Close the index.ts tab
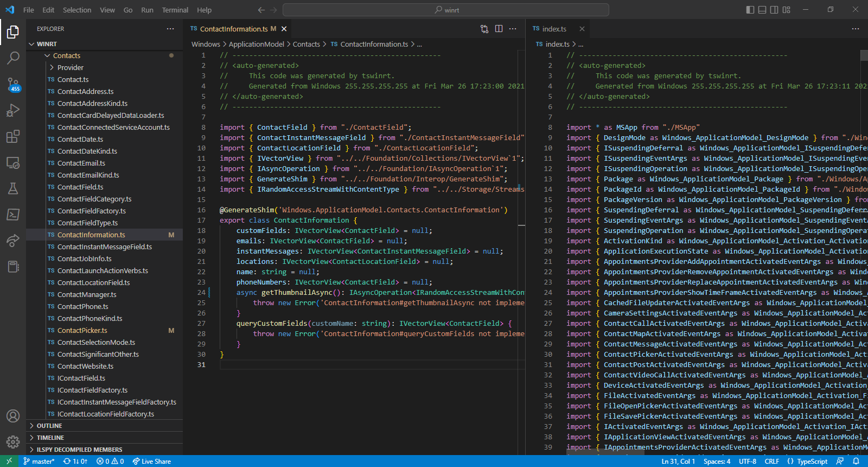 click(582, 29)
